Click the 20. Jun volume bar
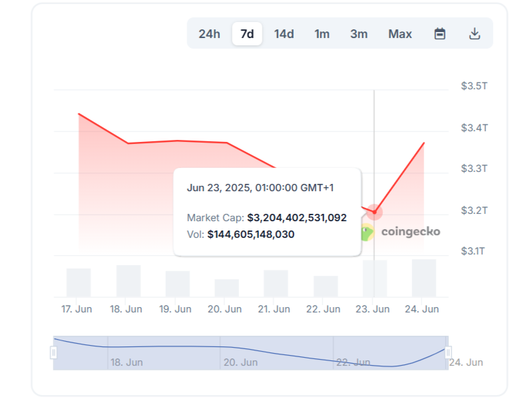Viewport: 532px width, 399px height. click(x=227, y=288)
